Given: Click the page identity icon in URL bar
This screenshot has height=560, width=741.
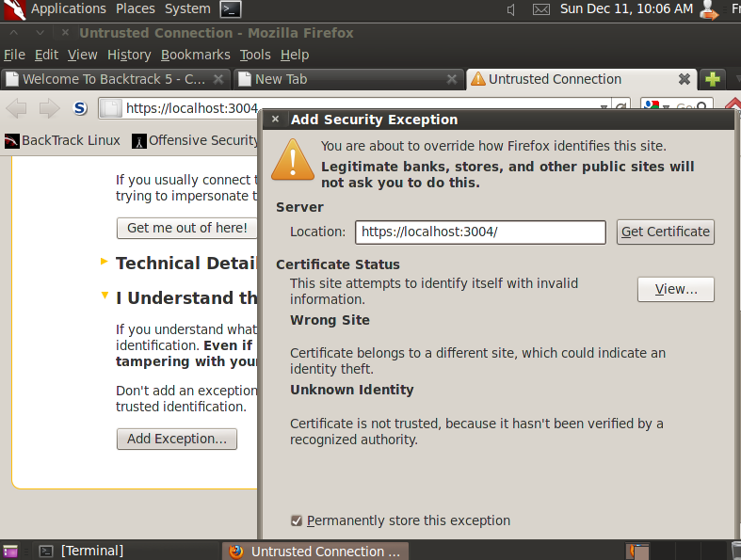Looking at the screenshot, I should [x=111, y=108].
